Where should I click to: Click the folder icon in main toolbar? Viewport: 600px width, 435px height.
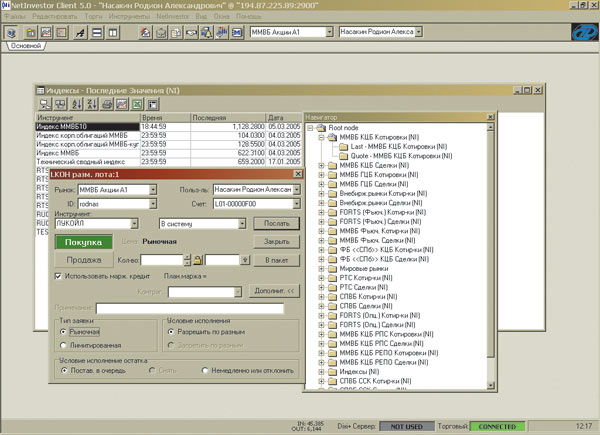point(31,33)
